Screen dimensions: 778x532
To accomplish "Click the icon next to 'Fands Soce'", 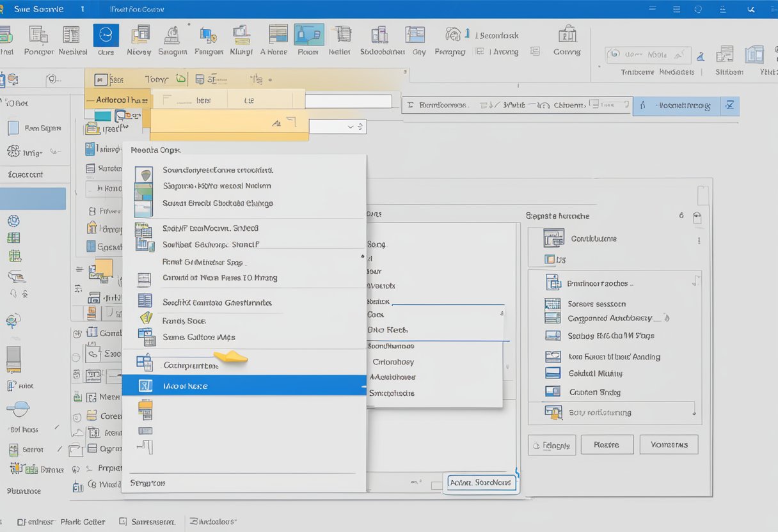I will pos(147,318).
